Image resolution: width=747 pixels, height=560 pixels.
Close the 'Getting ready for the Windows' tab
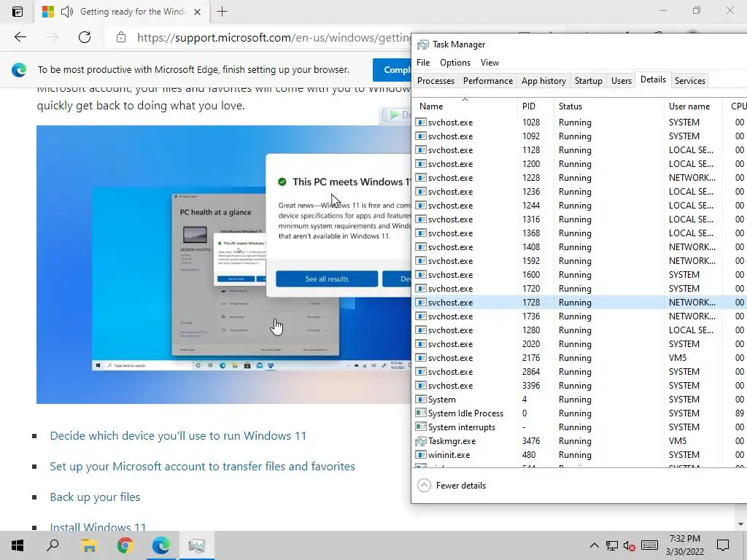click(197, 12)
